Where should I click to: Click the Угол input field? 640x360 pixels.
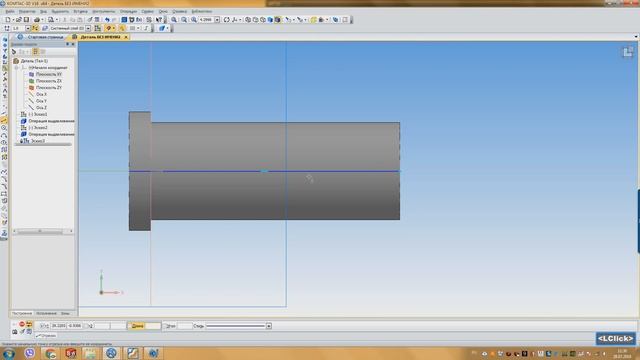[x=184, y=326]
